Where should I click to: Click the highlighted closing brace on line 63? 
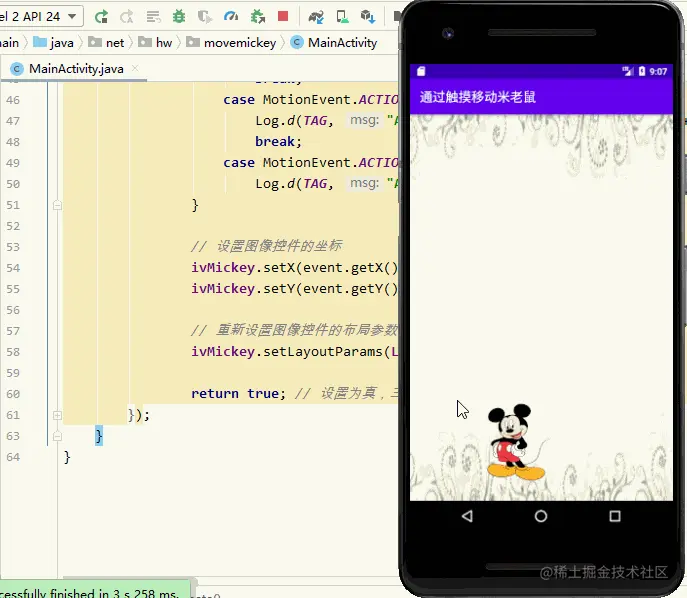(99, 435)
